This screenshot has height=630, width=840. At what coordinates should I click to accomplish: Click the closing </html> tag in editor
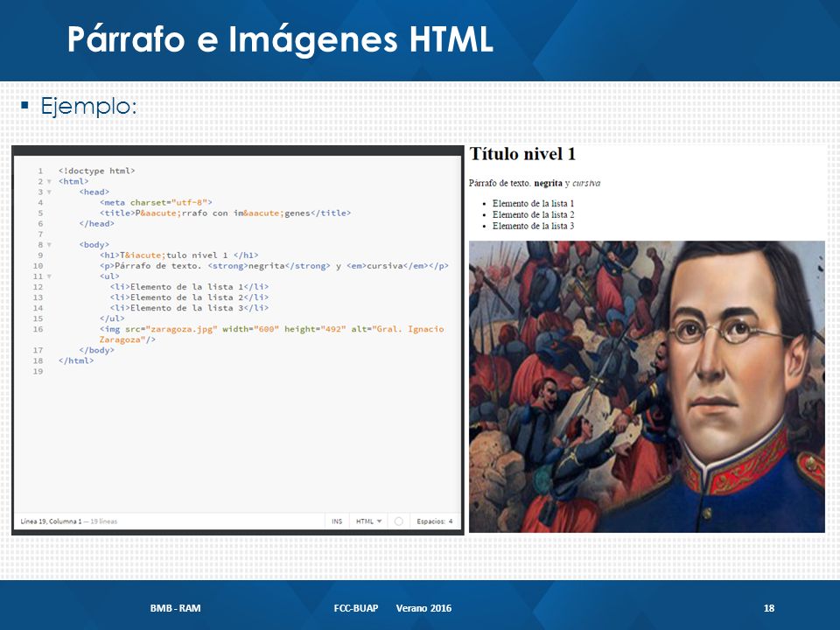click(76, 360)
